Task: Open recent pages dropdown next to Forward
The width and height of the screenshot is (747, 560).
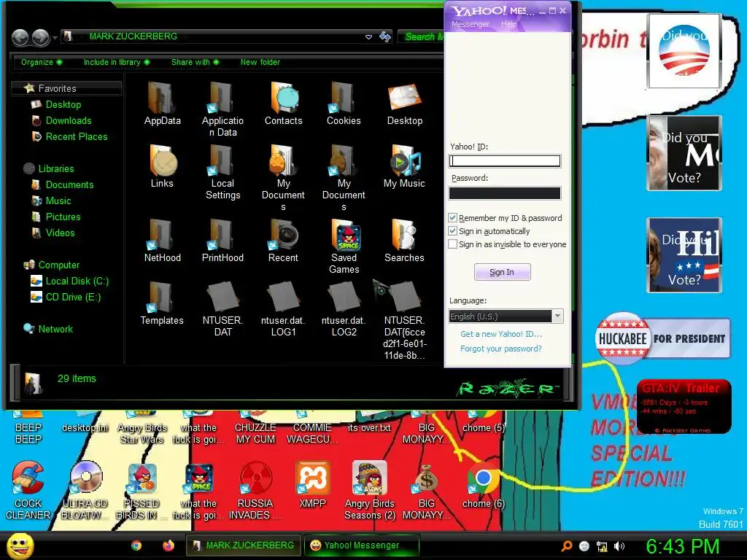Action: click(55, 37)
